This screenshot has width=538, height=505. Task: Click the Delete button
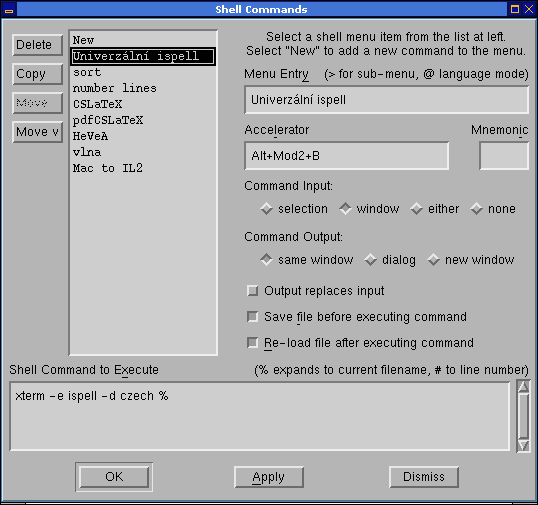(x=37, y=45)
